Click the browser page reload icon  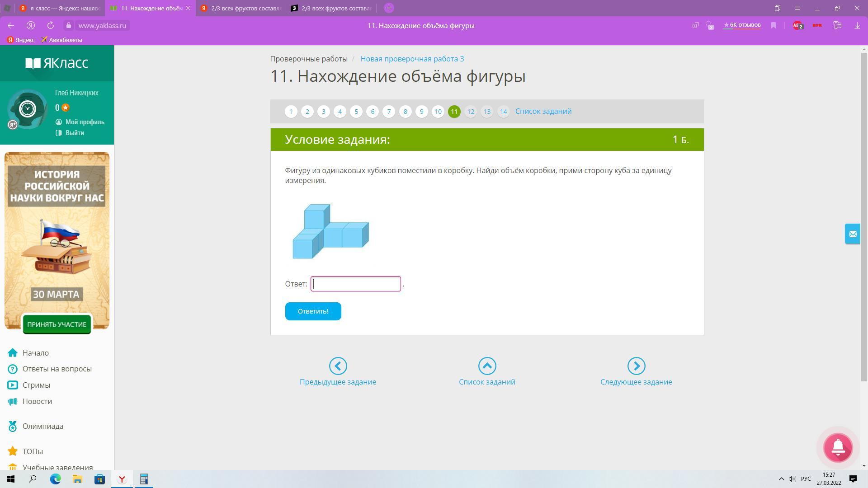coord(51,26)
